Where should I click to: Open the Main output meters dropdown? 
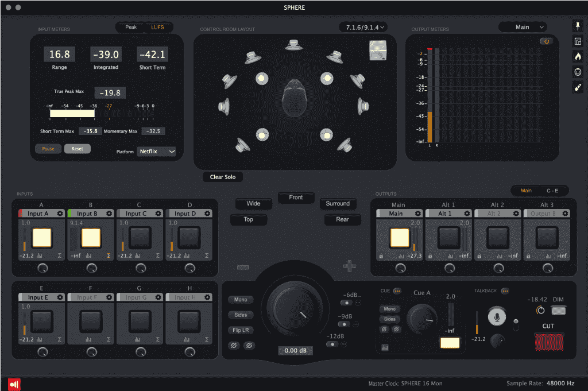coord(523,26)
